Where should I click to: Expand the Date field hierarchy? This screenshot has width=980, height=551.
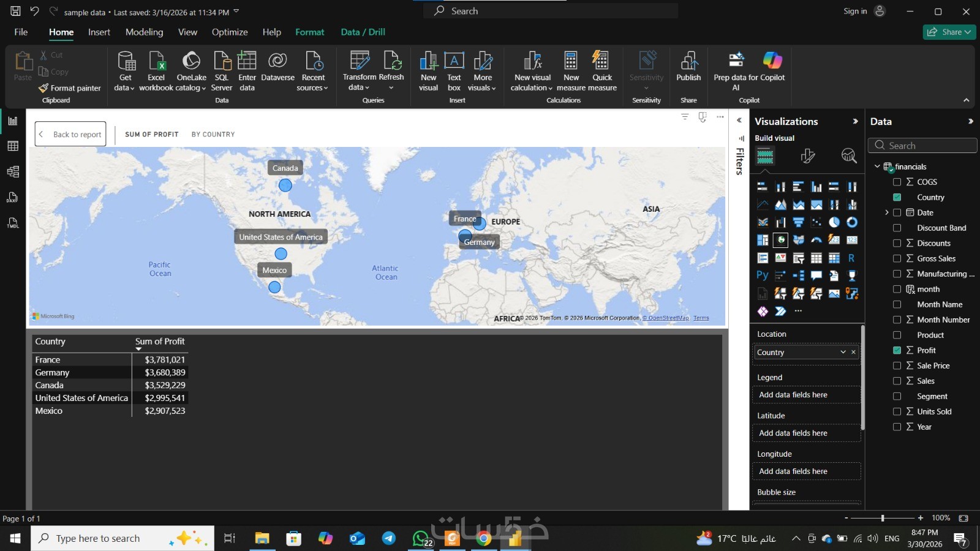click(x=886, y=212)
